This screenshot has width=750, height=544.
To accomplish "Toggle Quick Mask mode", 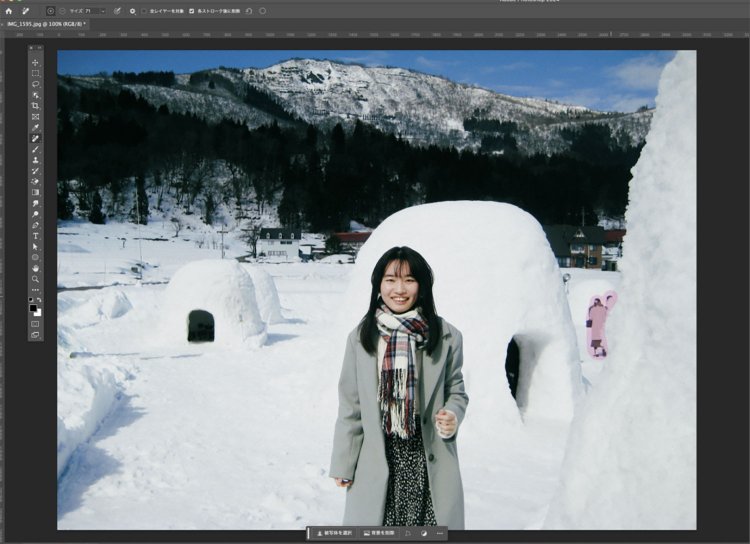I will coord(35,324).
